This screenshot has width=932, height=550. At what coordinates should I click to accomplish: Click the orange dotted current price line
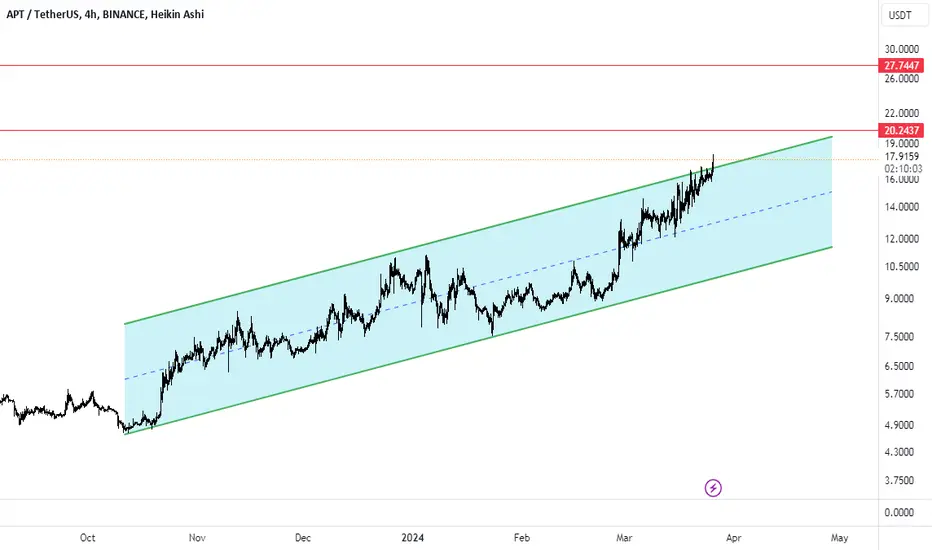click(439, 159)
